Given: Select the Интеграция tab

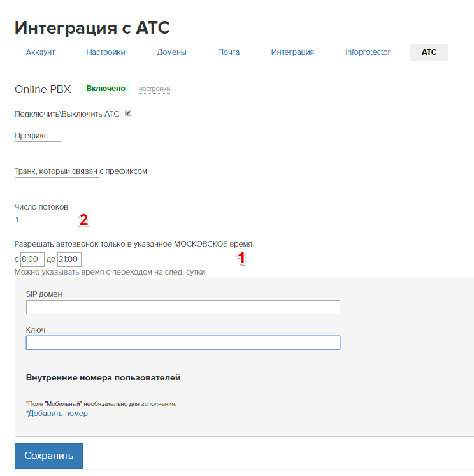Looking at the screenshot, I should coord(292,52).
